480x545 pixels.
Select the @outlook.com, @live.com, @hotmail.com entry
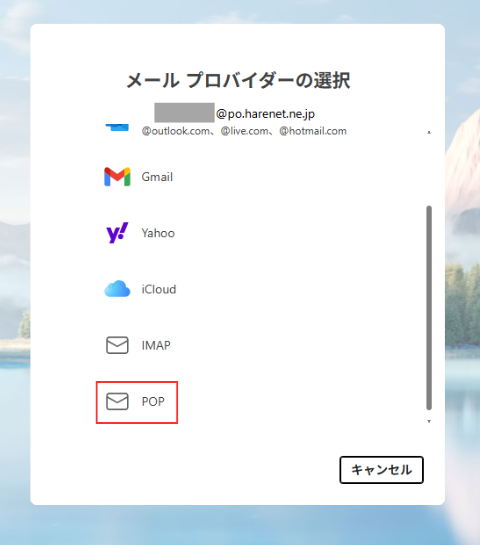(244, 131)
